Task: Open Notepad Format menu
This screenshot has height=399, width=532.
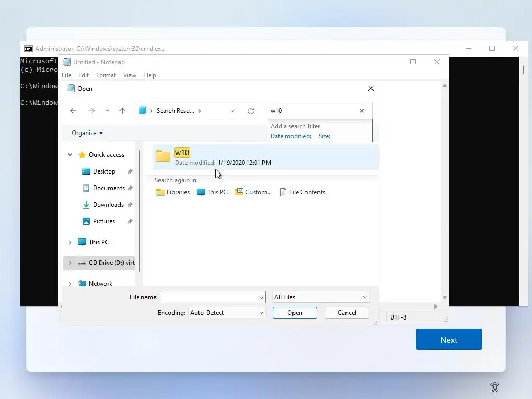Action: click(x=106, y=75)
